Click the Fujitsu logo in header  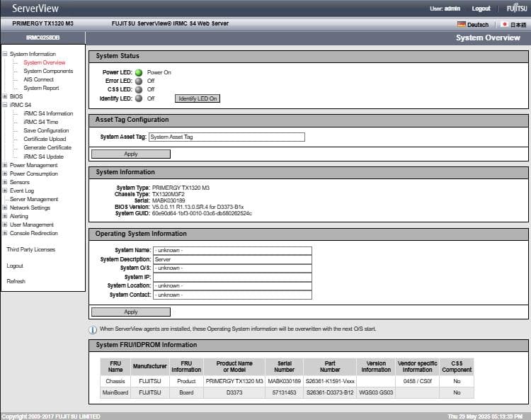click(516, 8)
